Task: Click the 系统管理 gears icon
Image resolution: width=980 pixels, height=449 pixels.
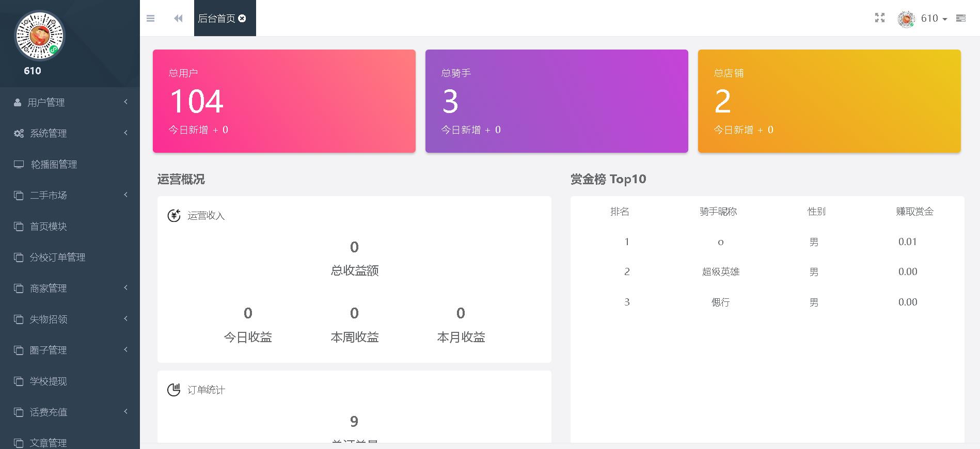Action: pyautogui.click(x=19, y=134)
